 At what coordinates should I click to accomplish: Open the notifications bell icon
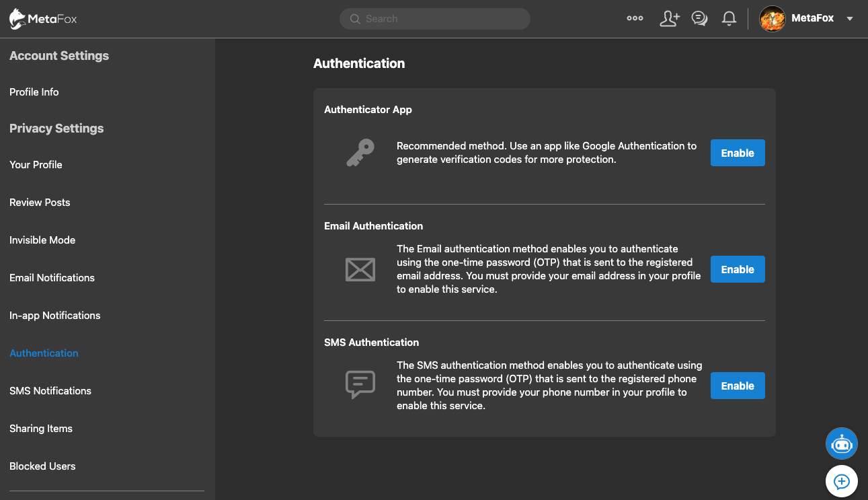(x=729, y=19)
